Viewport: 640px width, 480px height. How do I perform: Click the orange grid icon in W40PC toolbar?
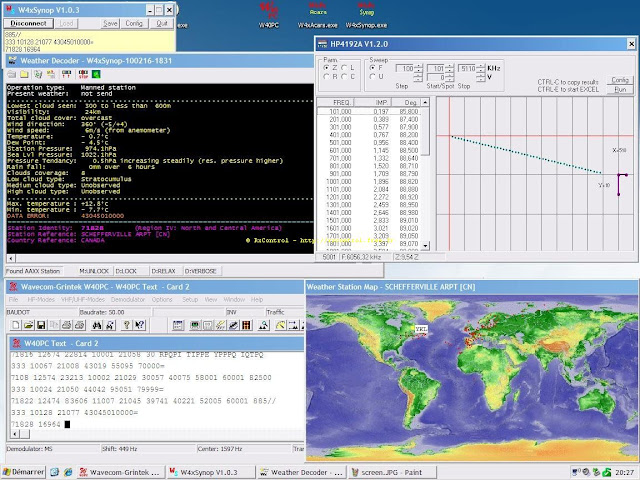pos(246,325)
